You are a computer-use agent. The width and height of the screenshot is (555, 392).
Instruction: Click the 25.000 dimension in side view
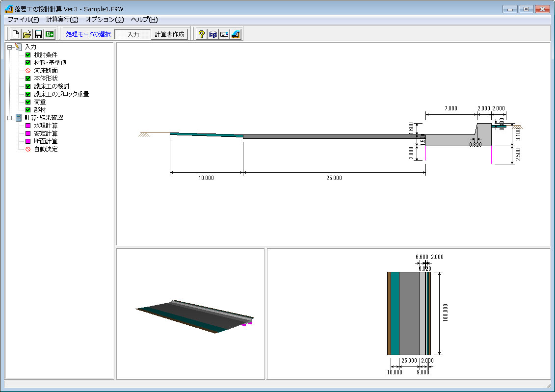(334, 178)
